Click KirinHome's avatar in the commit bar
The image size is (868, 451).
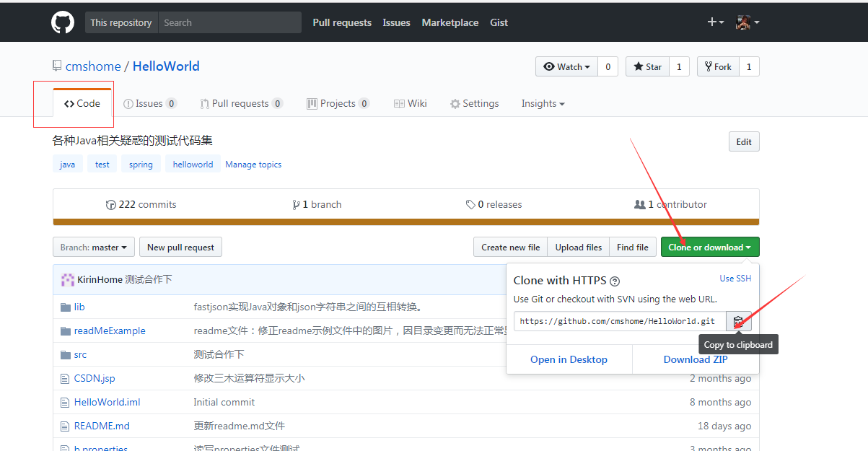coord(67,280)
